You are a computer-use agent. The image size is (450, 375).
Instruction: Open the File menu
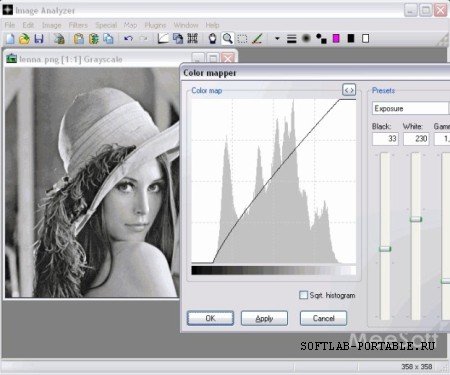click(x=10, y=25)
